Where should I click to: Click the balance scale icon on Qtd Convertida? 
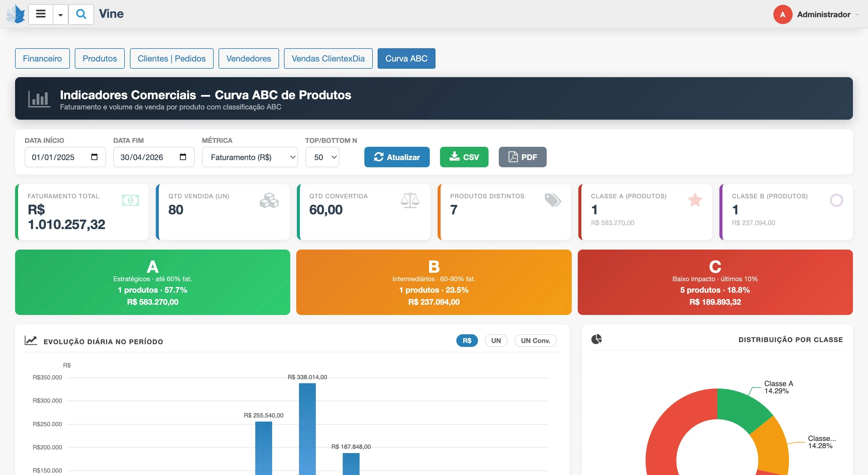click(410, 200)
